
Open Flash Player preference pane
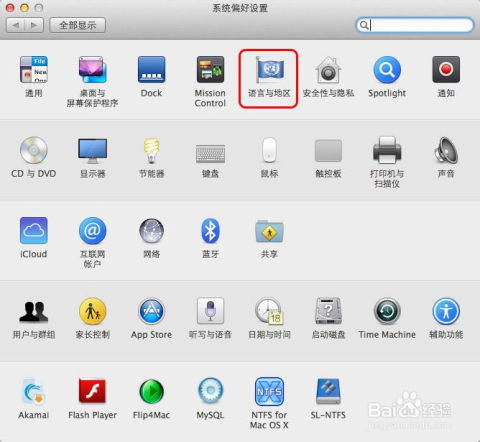click(x=92, y=399)
